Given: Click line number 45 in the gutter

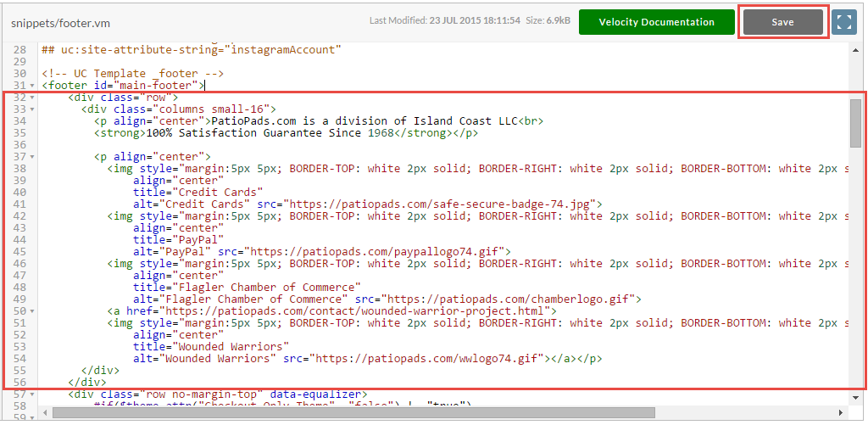Looking at the screenshot, I should [x=19, y=252].
